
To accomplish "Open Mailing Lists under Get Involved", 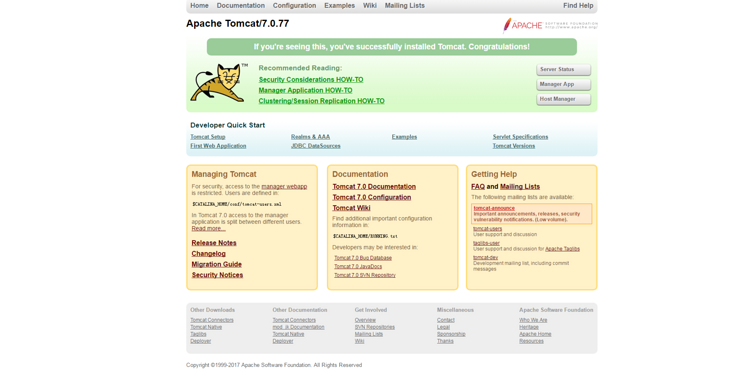I will pyautogui.click(x=368, y=334).
